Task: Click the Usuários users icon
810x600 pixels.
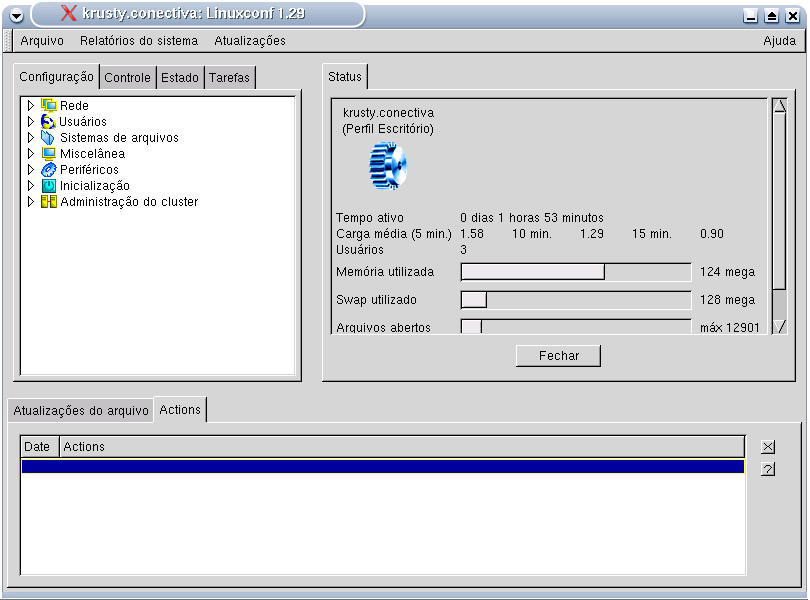Action: point(48,121)
